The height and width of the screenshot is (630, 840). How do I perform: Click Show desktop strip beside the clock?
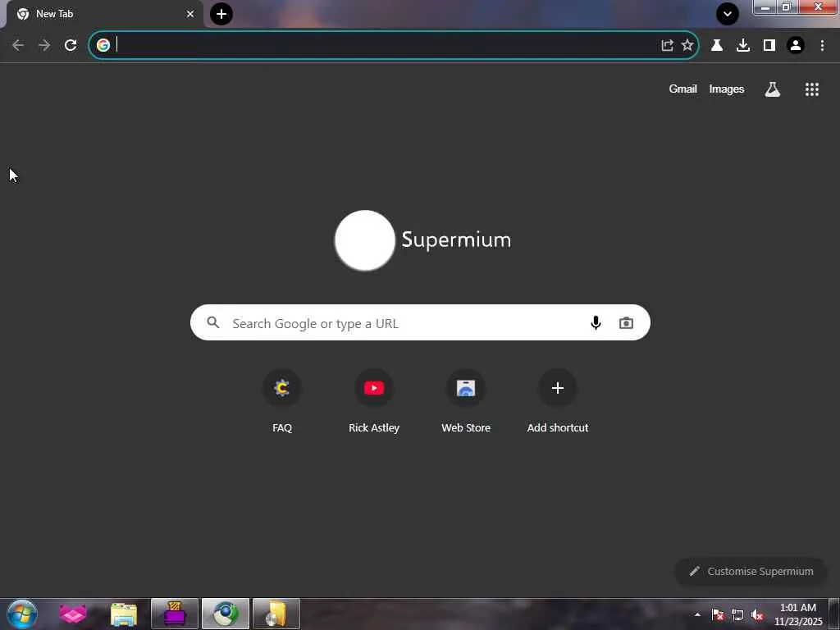(834, 614)
